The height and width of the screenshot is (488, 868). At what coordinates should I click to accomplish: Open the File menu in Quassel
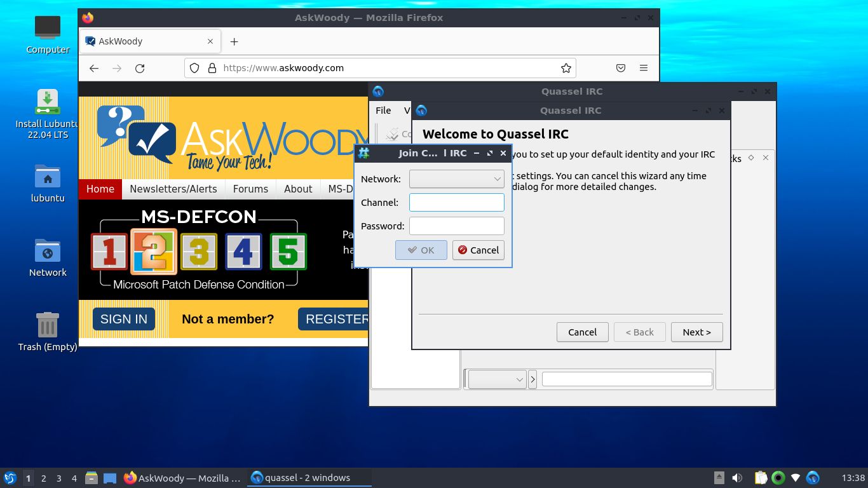(383, 111)
